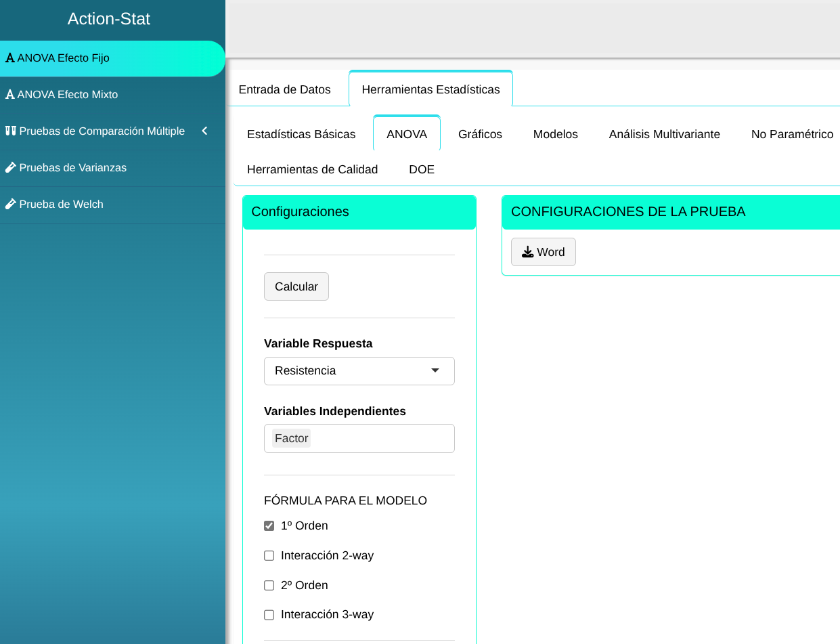Image resolution: width=840 pixels, height=644 pixels.
Task: Check the 2º Orden option
Action: click(x=269, y=586)
